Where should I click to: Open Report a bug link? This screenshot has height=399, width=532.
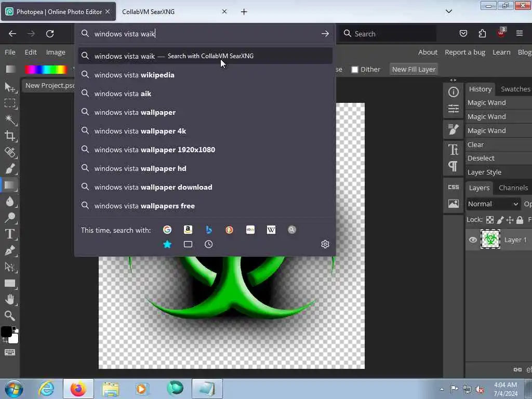tap(465, 52)
